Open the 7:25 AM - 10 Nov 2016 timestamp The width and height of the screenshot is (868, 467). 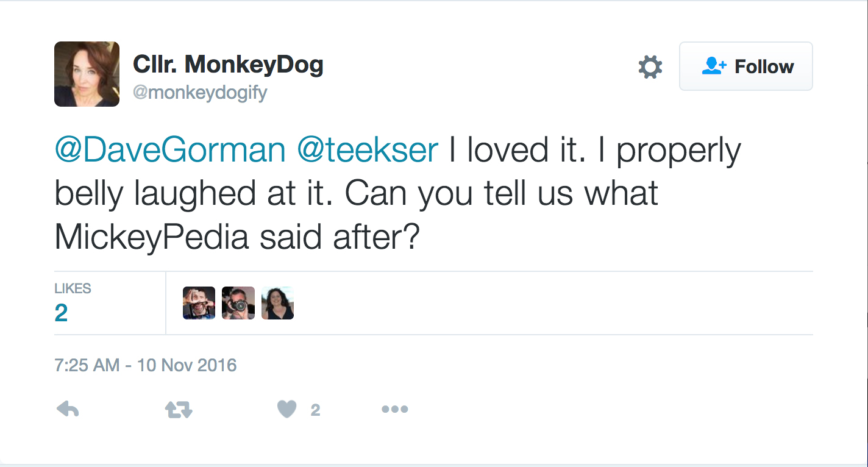point(145,365)
